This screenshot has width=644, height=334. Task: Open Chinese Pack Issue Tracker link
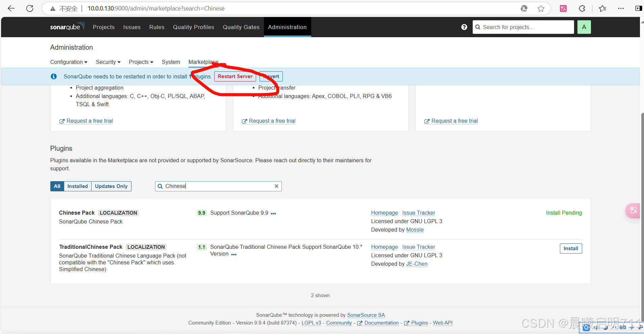(419, 213)
